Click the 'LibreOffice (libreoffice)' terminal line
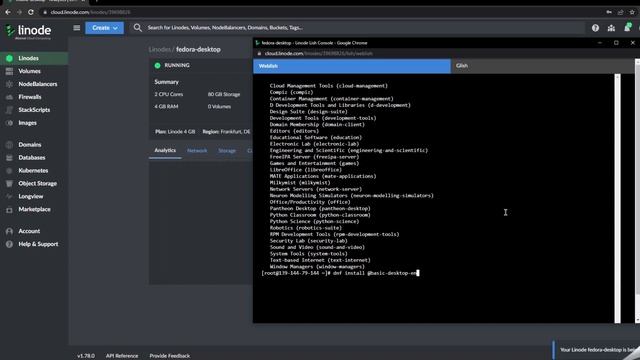Viewport: 640px width, 360px height. 306,170
